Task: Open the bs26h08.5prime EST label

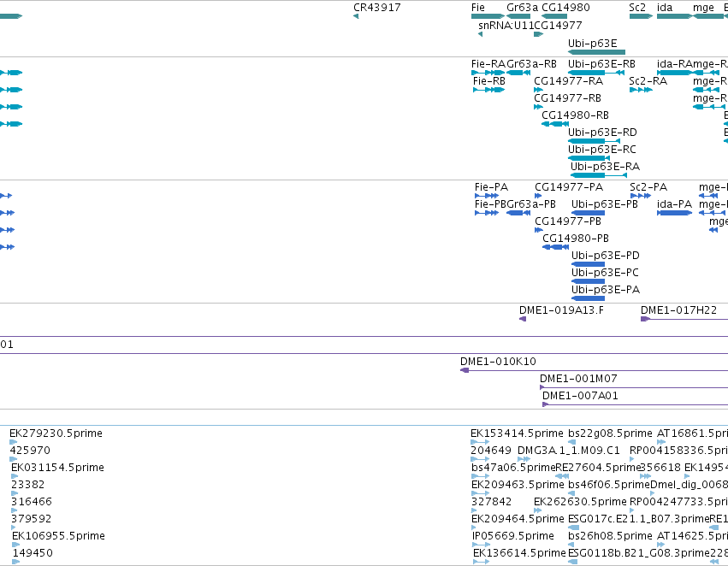Action: coord(610,536)
